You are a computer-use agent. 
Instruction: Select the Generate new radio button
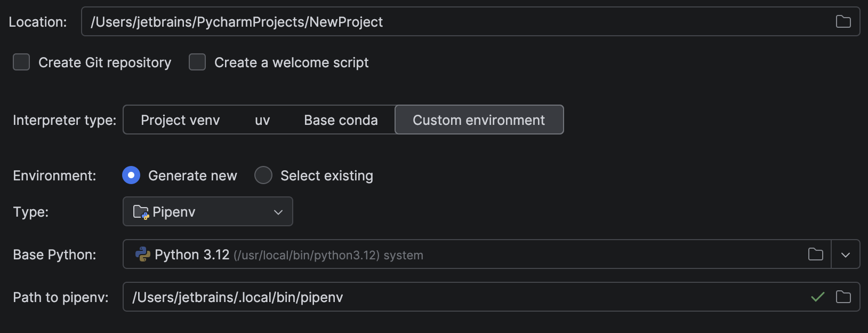click(131, 175)
